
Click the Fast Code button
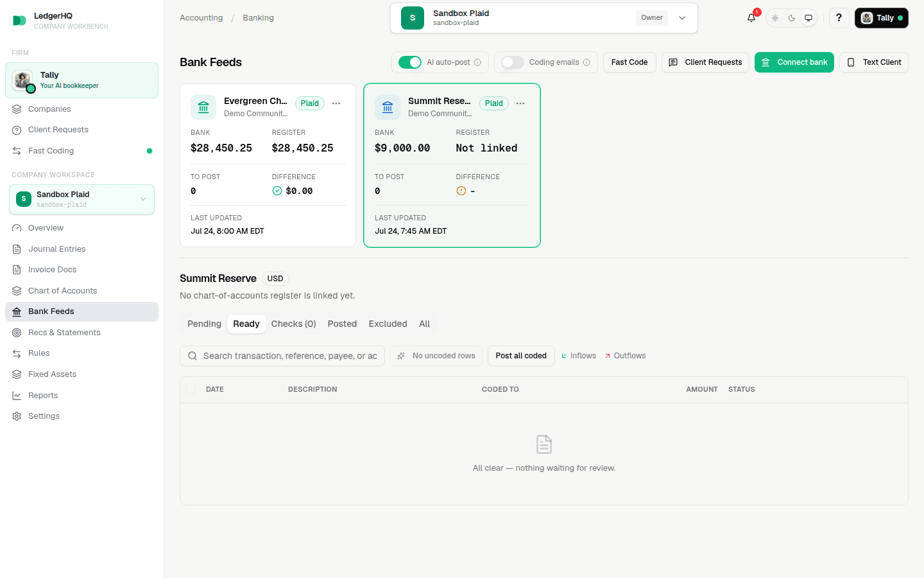(629, 62)
